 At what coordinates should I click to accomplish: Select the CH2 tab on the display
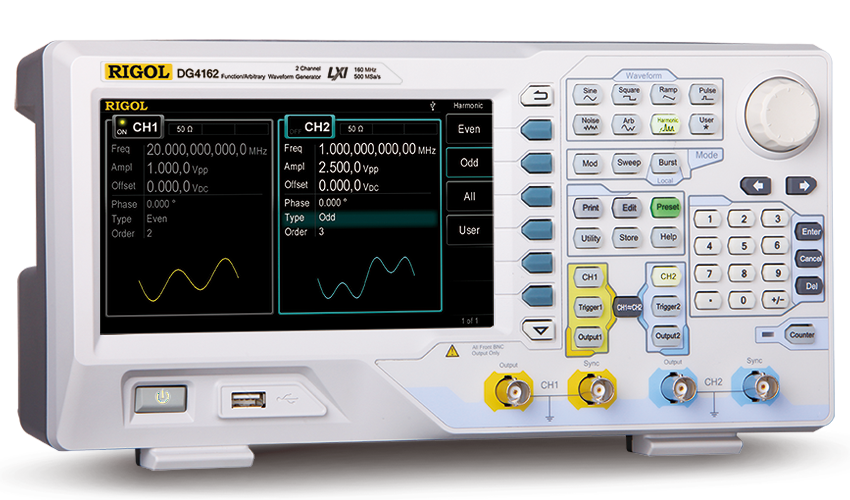point(310,127)
